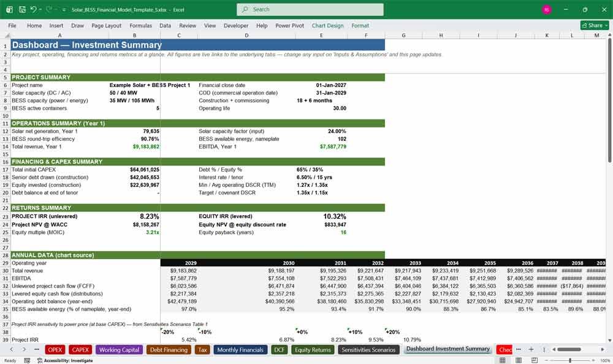Click the macro recording icon in status bar

pos(27,360)
